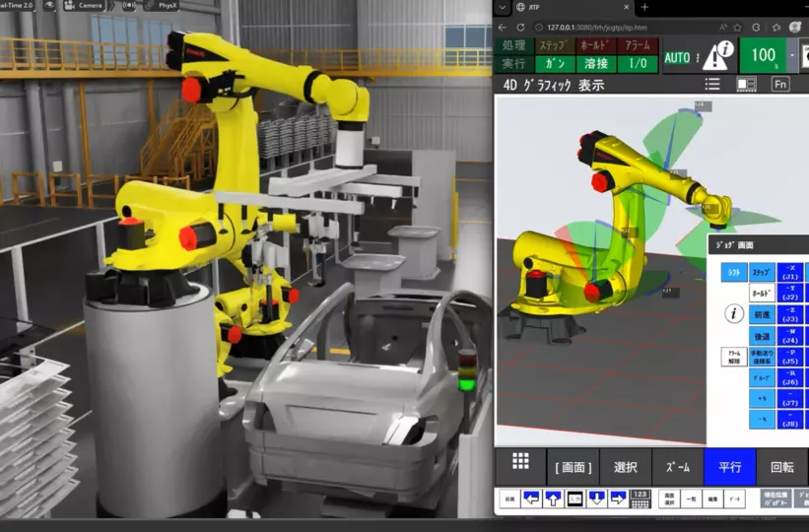Screen dimensions: 809x532
Task: Click the info icon in jog panel
Action: click(734, 313)
